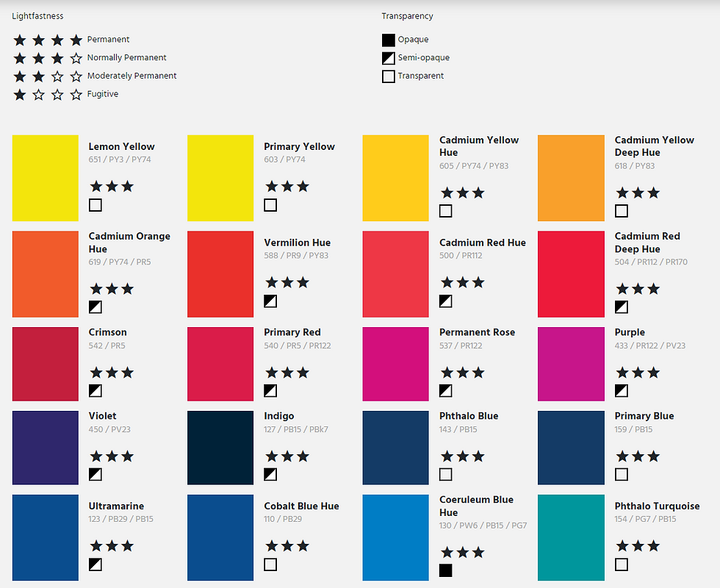This screenshot has height=588, width=720.
Task: Click Indigo's semi-opaque icon
Action: (270, 474)
